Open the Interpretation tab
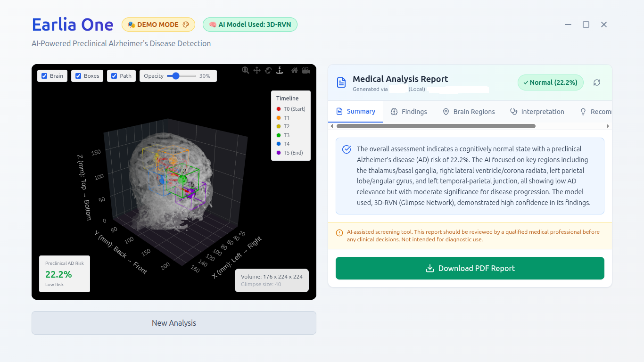644x362 pixels. coord(537,111)
